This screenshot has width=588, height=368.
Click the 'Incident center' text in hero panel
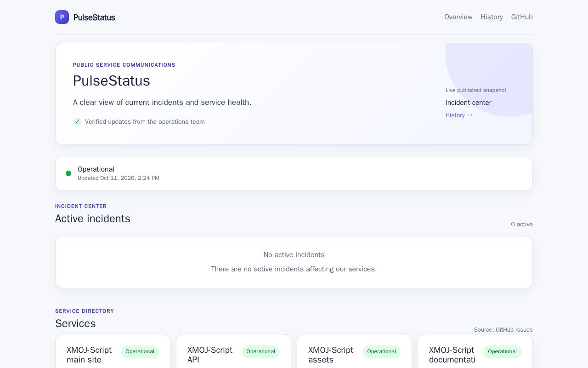click(x=469, y=103)
